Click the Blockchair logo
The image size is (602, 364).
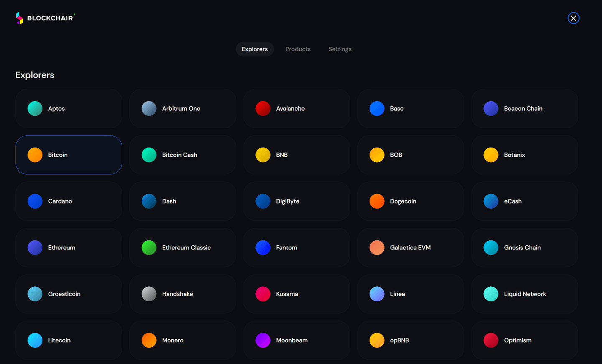45,18
